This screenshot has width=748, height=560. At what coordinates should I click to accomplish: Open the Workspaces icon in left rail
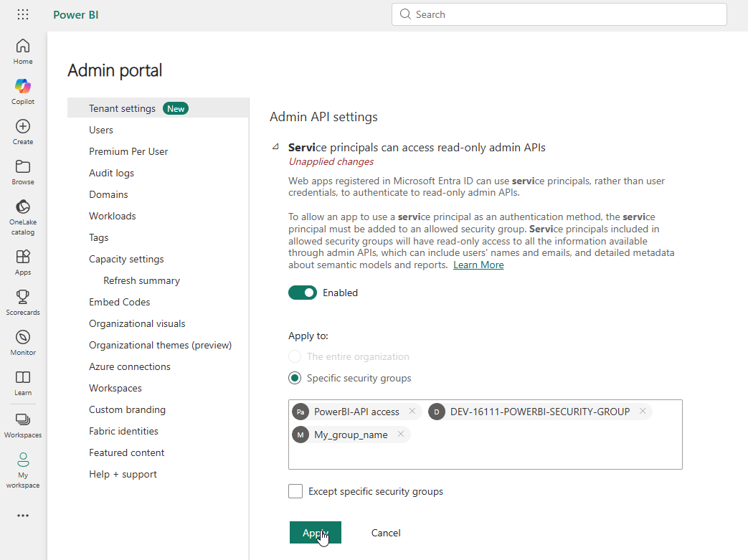pyautogui.click(x=23, y=424)
